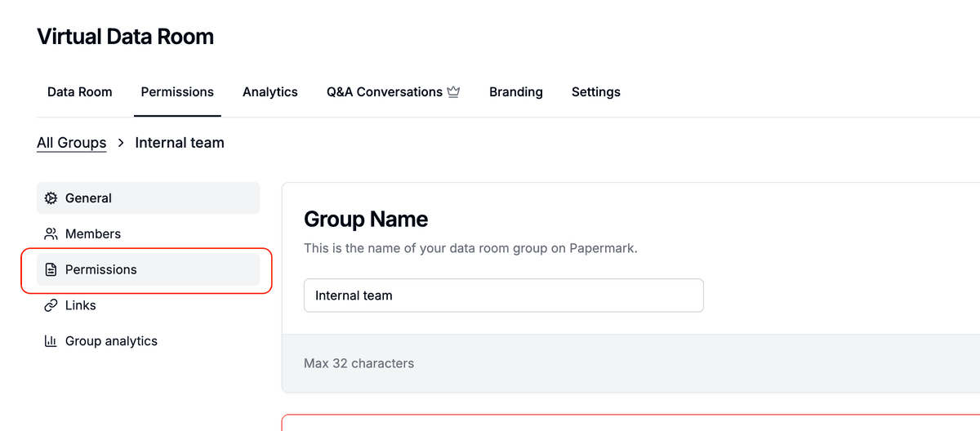Navigate back to All Groups breadcrumb link
980x431 pixels.
[71, 143]
